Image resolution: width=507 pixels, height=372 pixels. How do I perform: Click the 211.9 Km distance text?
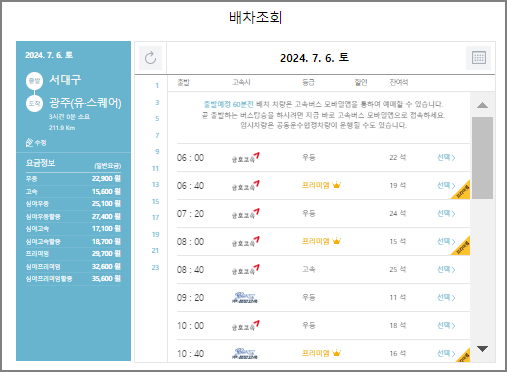tap(62, 128)
